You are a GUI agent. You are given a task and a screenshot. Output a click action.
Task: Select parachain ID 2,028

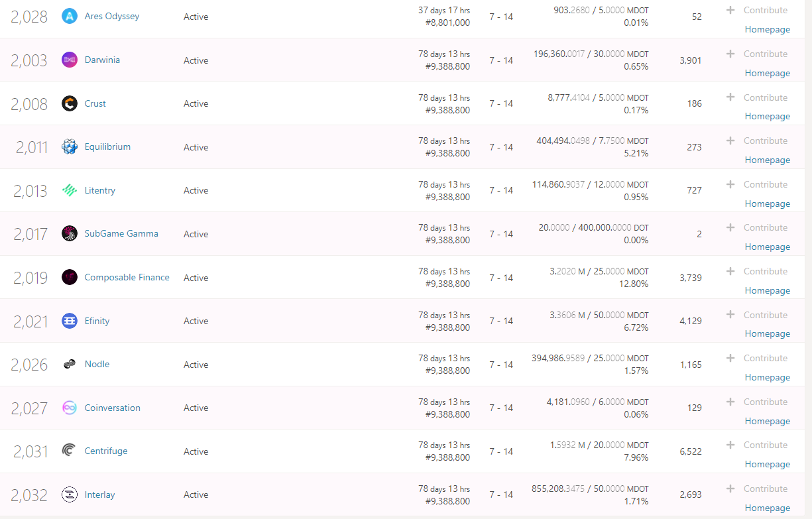point(30,17)
